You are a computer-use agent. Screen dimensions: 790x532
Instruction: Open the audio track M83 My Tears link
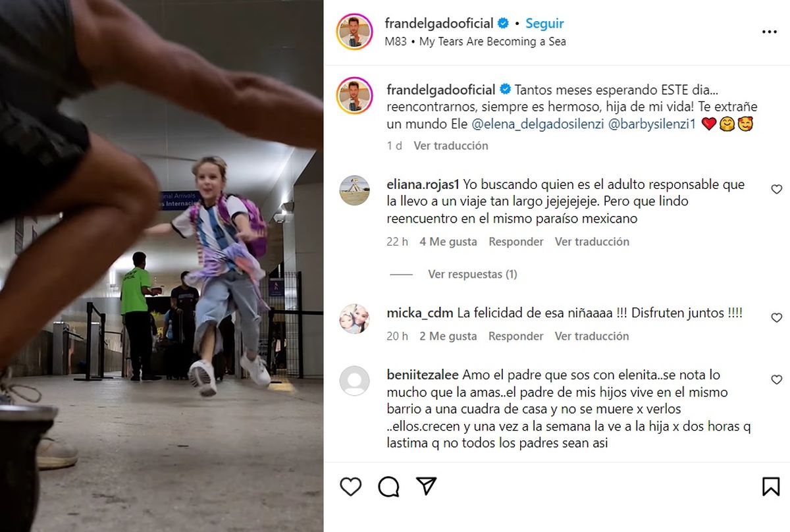coord(475,41)
